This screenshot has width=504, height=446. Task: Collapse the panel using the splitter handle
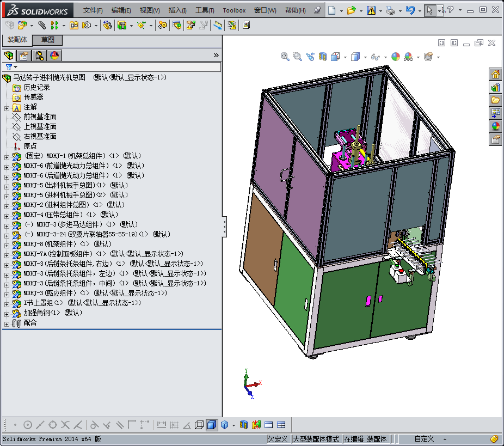click(x=224, y=227)
